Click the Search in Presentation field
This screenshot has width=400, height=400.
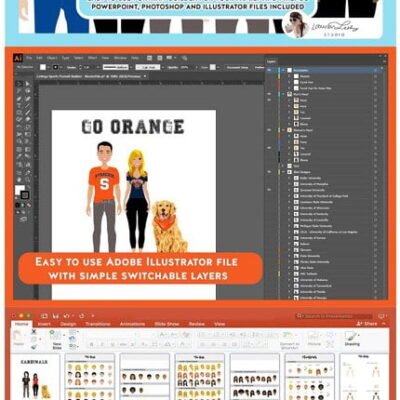pos(334,316)
